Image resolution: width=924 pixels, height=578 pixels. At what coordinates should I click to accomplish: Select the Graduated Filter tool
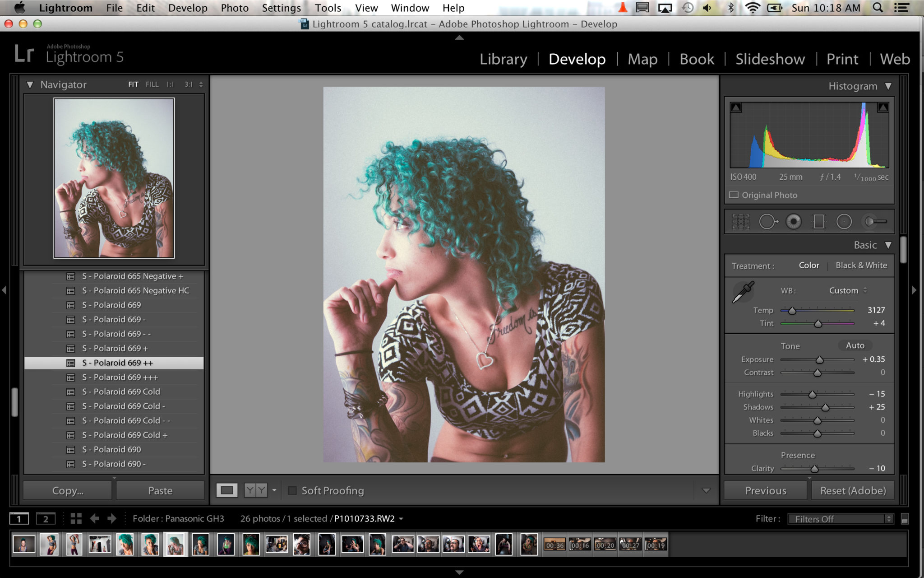[x=820, y=221]
